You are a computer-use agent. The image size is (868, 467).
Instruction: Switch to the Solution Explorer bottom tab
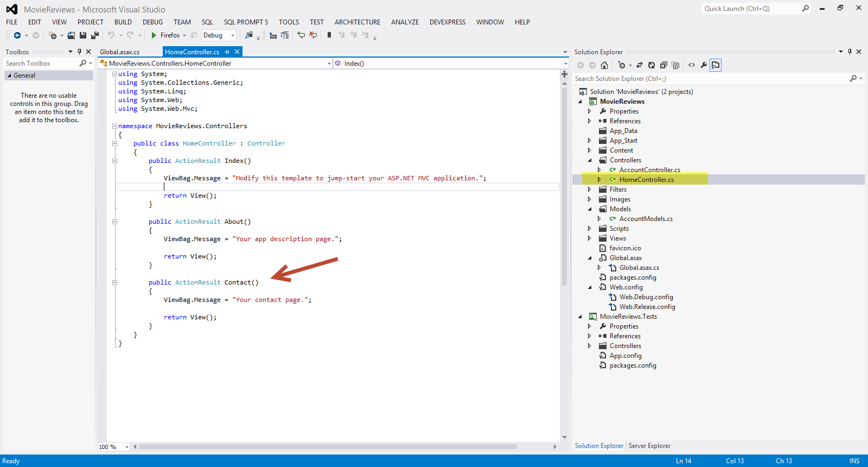coord(599,446)
